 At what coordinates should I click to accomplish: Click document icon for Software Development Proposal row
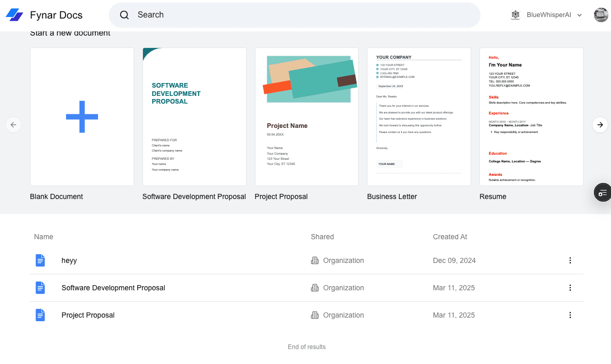[40, 288]
